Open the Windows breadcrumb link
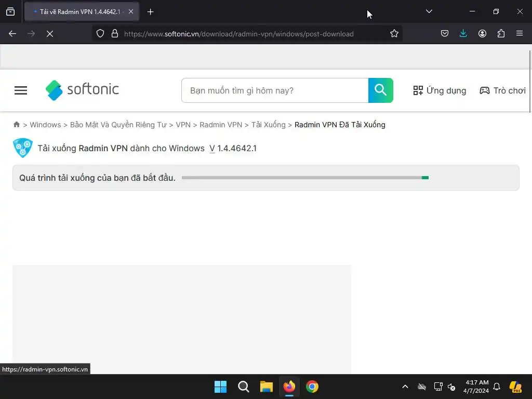The image size is (532, 399). click(46, 125)
